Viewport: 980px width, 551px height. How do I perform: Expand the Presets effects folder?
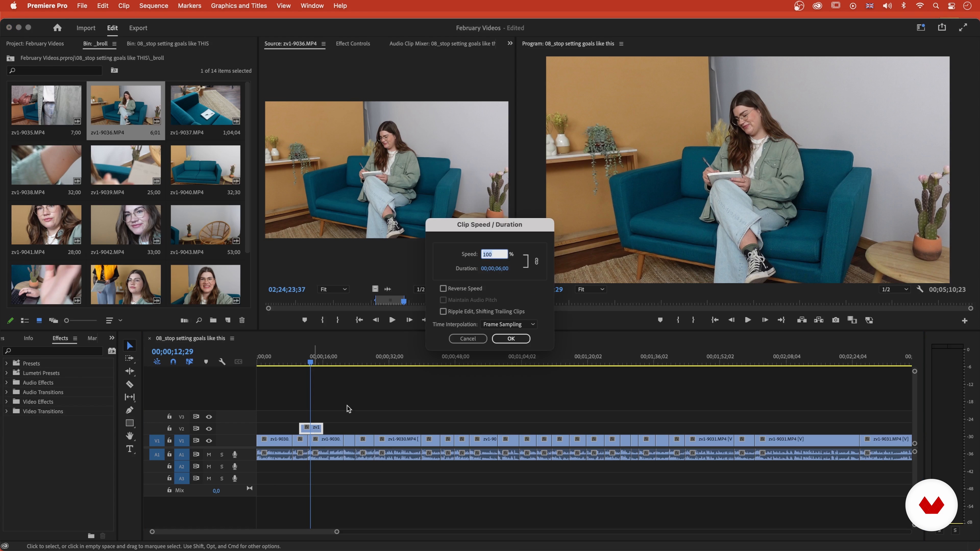[6, 363]
